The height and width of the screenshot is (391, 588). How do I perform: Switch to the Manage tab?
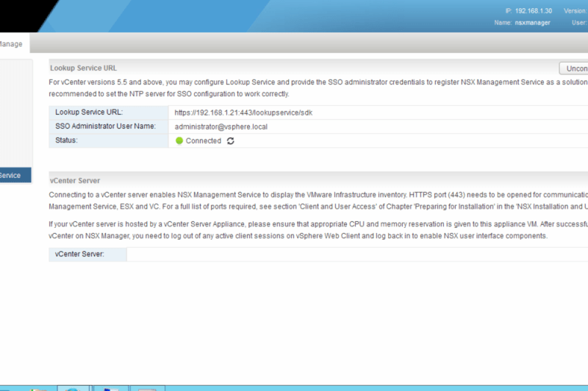10,44
